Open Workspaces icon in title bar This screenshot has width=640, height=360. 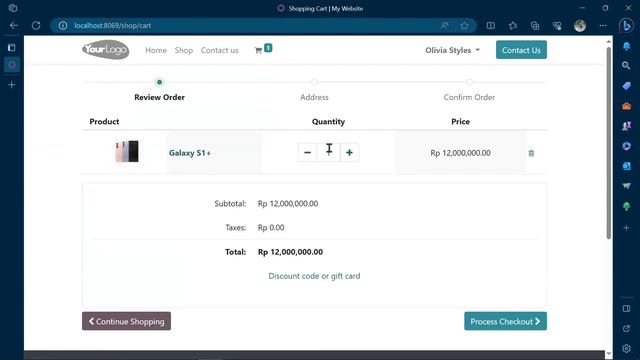(x=13, y=8)
